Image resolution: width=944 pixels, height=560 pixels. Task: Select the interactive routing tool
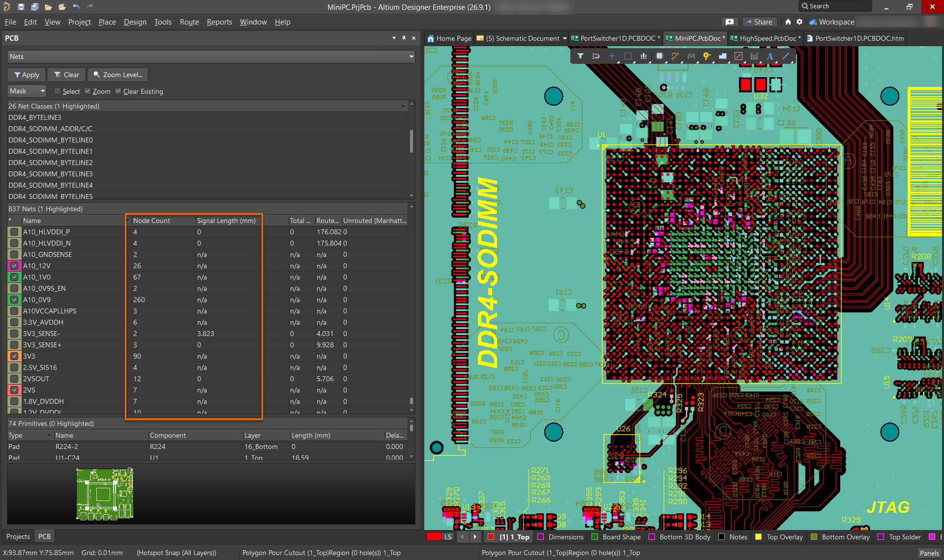tap(675, 56)
